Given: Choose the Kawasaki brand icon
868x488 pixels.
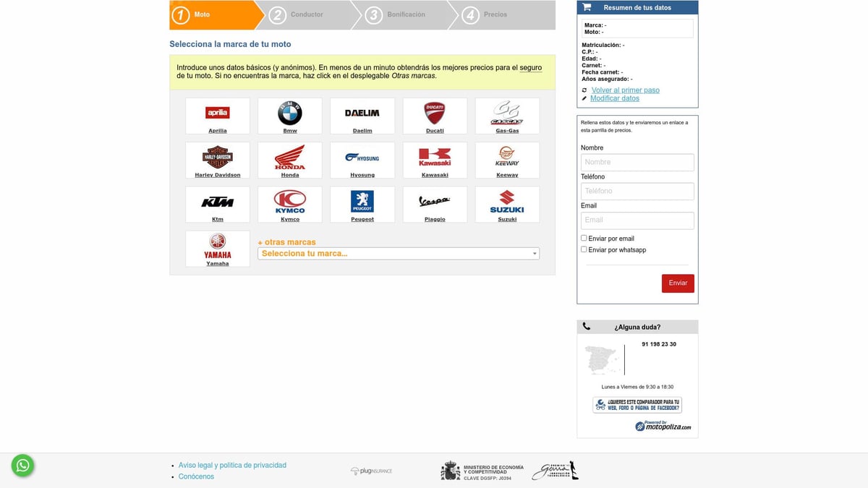Looking at the screenshot, I should (435, 157).
